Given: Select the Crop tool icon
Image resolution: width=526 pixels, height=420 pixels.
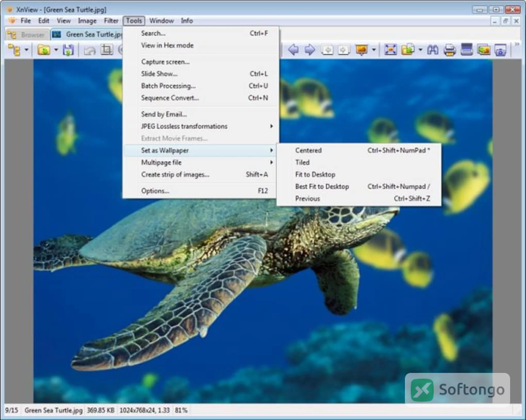Looking at the screenshot, I should pos(107,50).
